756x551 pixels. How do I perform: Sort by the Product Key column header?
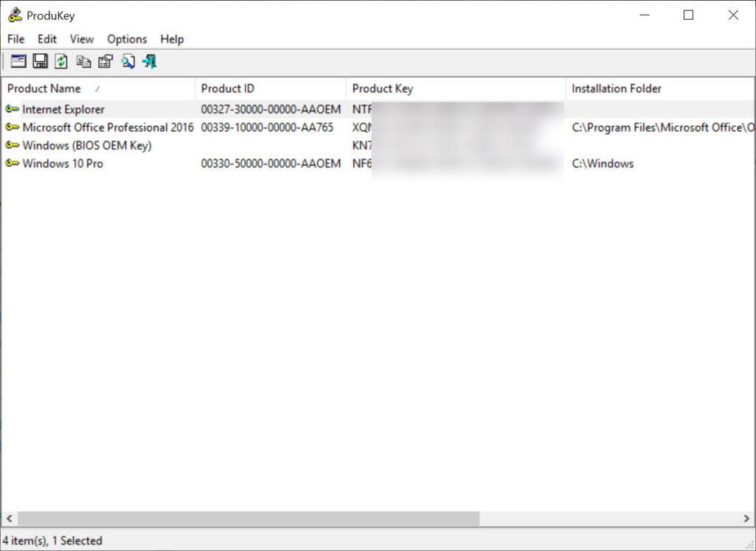pyautogui.click(x=456, y=89)
